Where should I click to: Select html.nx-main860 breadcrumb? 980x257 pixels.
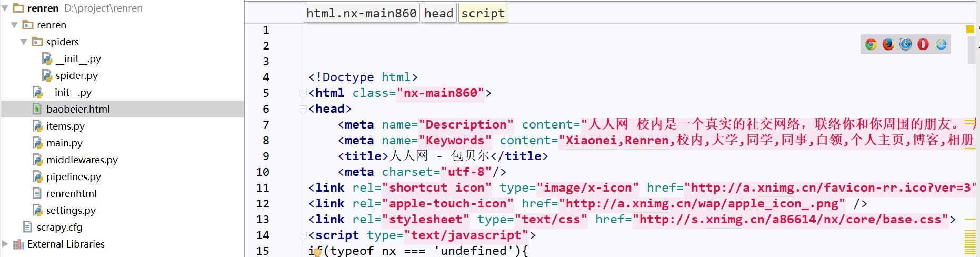(x=362, y=13)
